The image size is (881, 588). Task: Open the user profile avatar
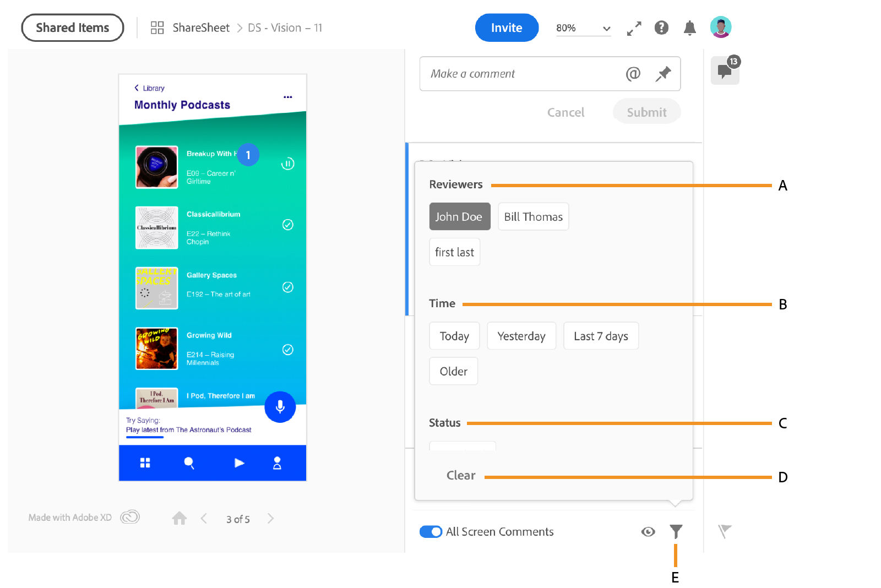[721, 27]
